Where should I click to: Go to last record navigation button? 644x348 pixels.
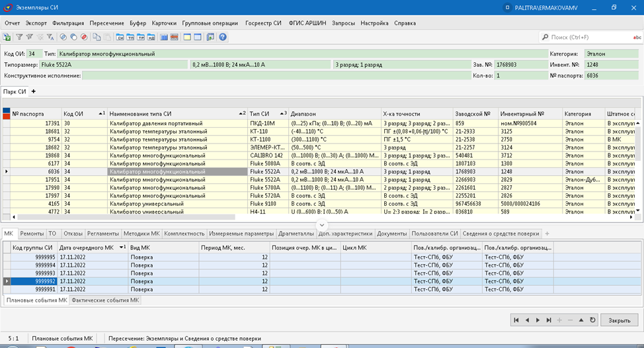click(x=549, y=320)
